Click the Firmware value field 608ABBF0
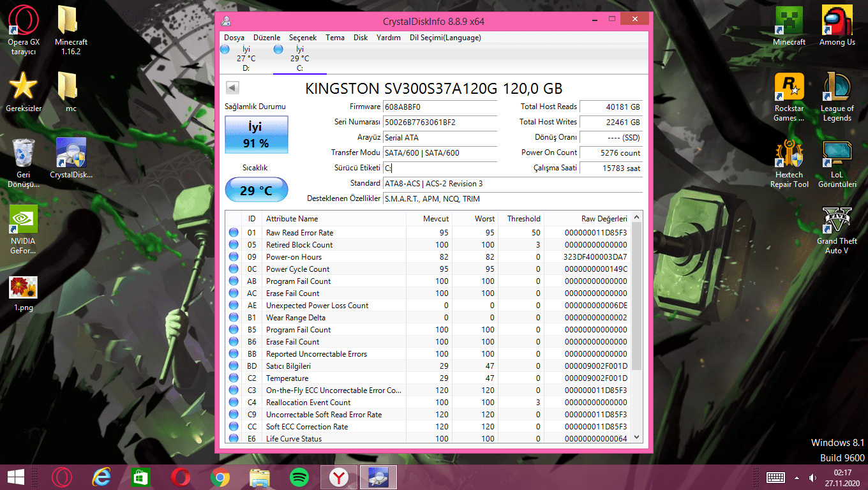This screenshot has height=490, width=868. (440, 107)
